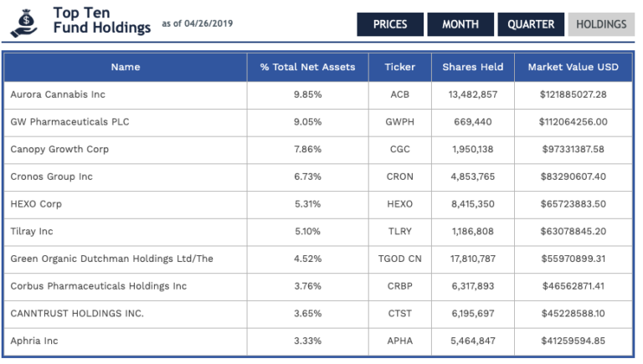
Task: Switch to the QUARTER tab
Action: tap(531, 24)
